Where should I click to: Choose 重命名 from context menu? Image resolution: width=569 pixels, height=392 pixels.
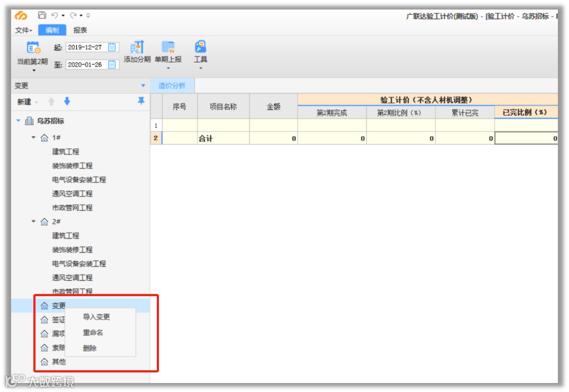click(93, 333)
